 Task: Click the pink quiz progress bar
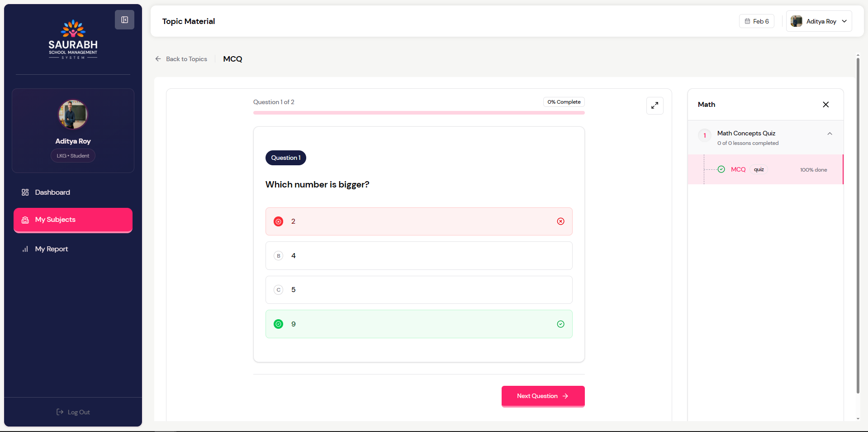click(418, 113)
